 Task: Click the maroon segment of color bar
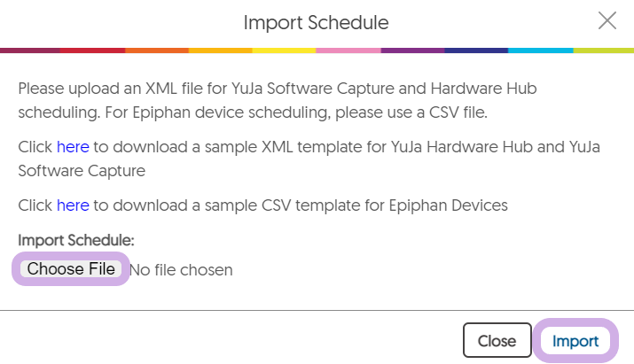coord(31,50)
